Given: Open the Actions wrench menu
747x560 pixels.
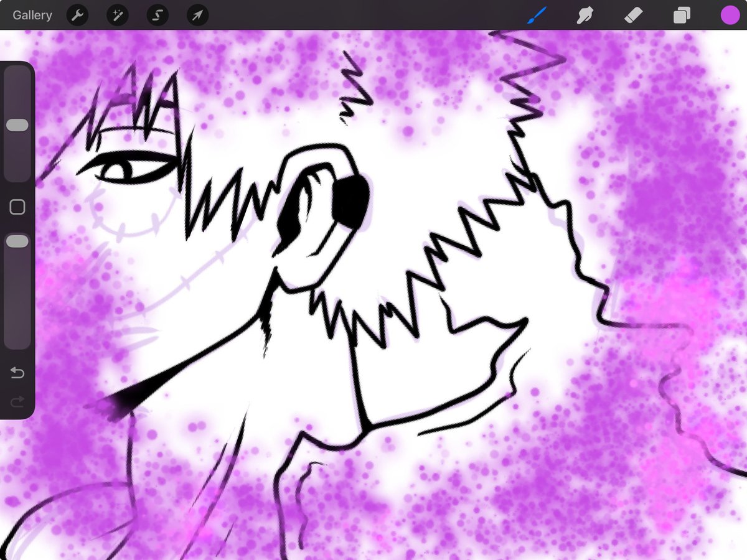Looking at the screenshot, I should 77,15.
